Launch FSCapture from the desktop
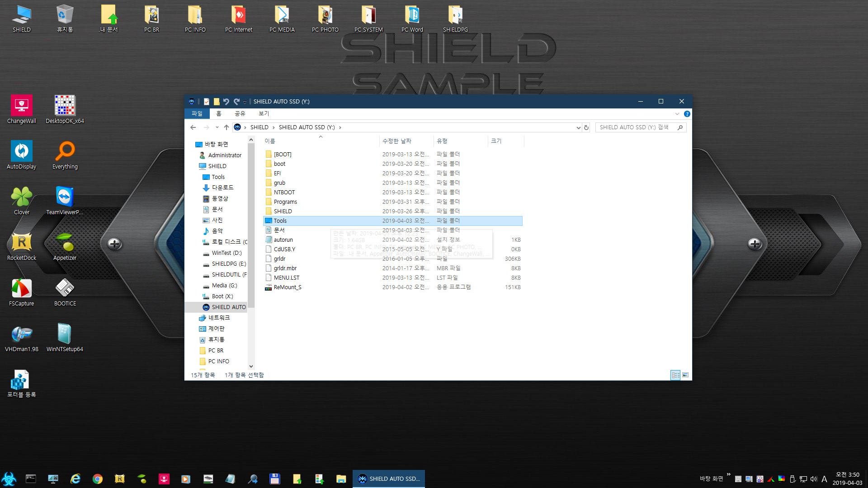 coord(21,292)
